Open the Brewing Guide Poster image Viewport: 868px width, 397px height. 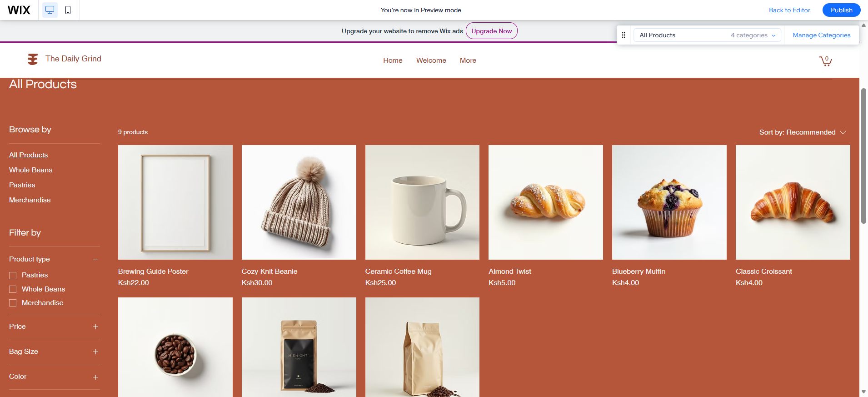[x=175, y=202]
